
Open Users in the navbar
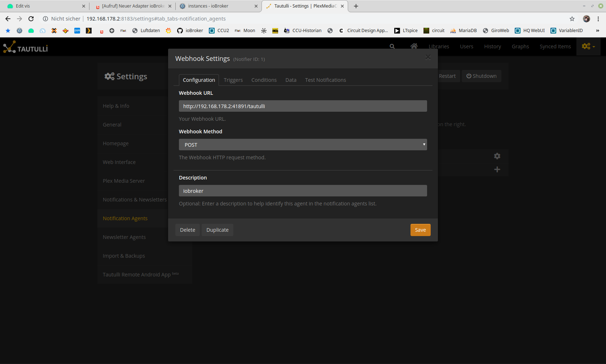pyautogui.click(x=466, y=46)
